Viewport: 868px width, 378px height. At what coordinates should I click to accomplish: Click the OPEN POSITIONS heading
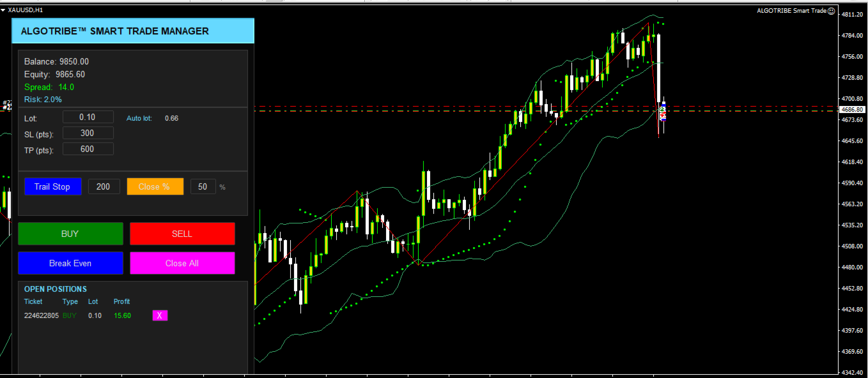pyautogui.click(x=56, y=289)
